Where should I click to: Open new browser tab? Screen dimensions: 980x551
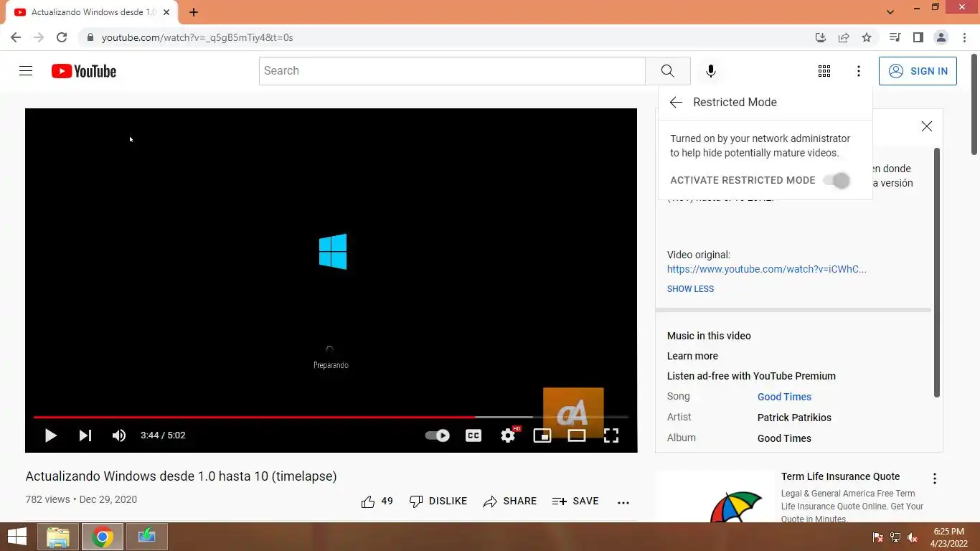click(x=193, y=12)
